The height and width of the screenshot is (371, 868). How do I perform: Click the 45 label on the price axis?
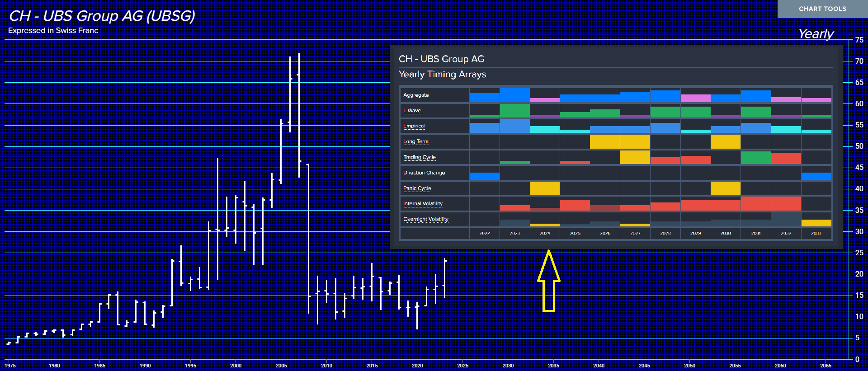point(859,167)
